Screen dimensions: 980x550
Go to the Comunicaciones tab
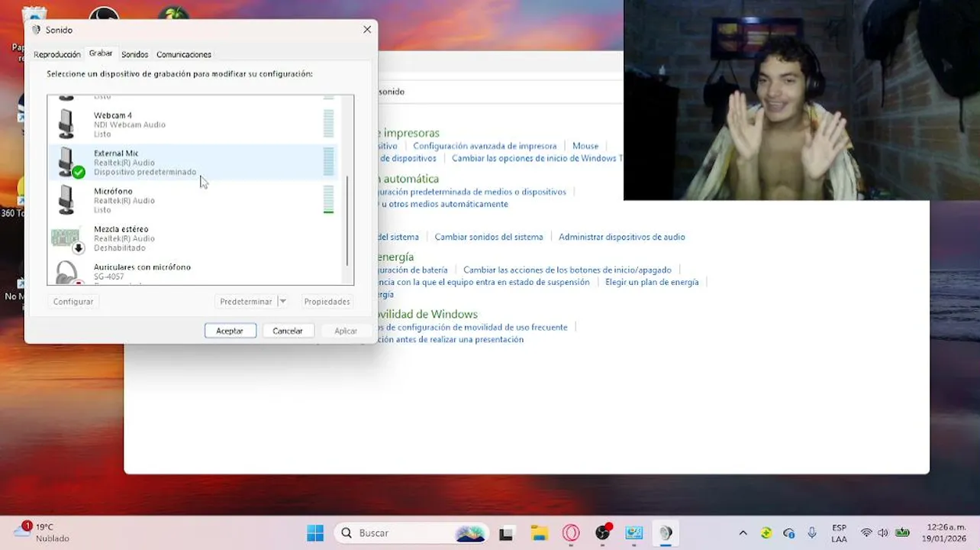click(x=184, y=54)
